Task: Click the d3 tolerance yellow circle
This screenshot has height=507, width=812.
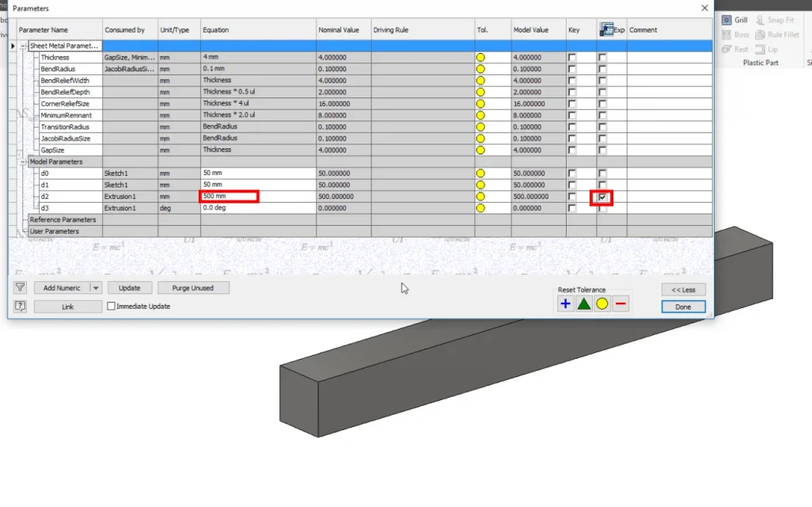Action: pyautogui.click(x=480, y=208)
